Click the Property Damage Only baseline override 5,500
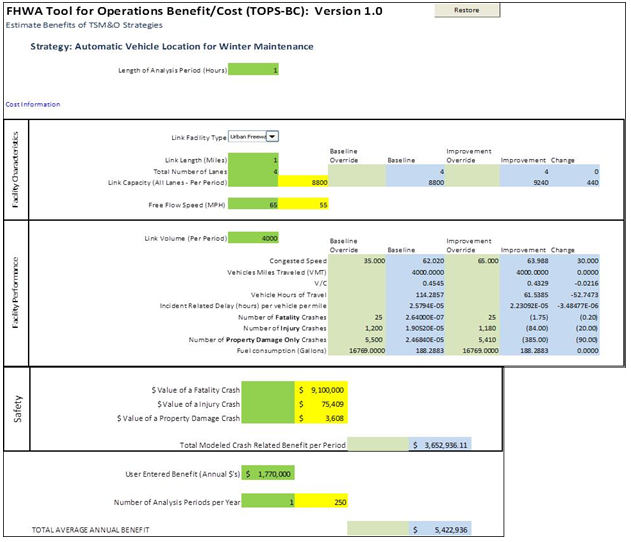The image size is (631, 542). (357, 340)
